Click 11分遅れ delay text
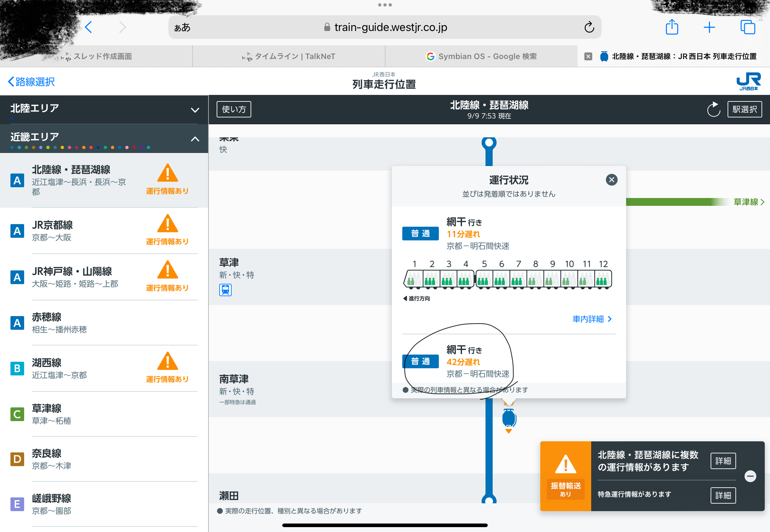This screenshot has width=770, height=532. (463, 234)
